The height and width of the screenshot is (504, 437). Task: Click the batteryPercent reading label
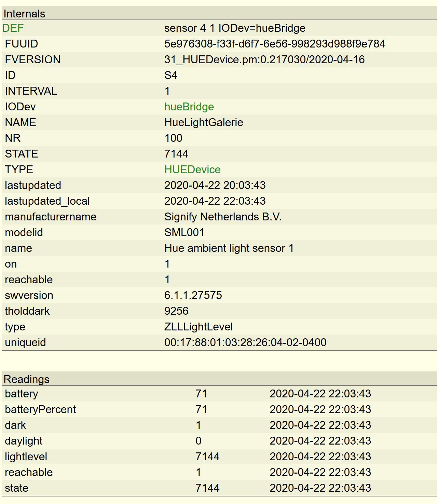[x=40, y=409]
